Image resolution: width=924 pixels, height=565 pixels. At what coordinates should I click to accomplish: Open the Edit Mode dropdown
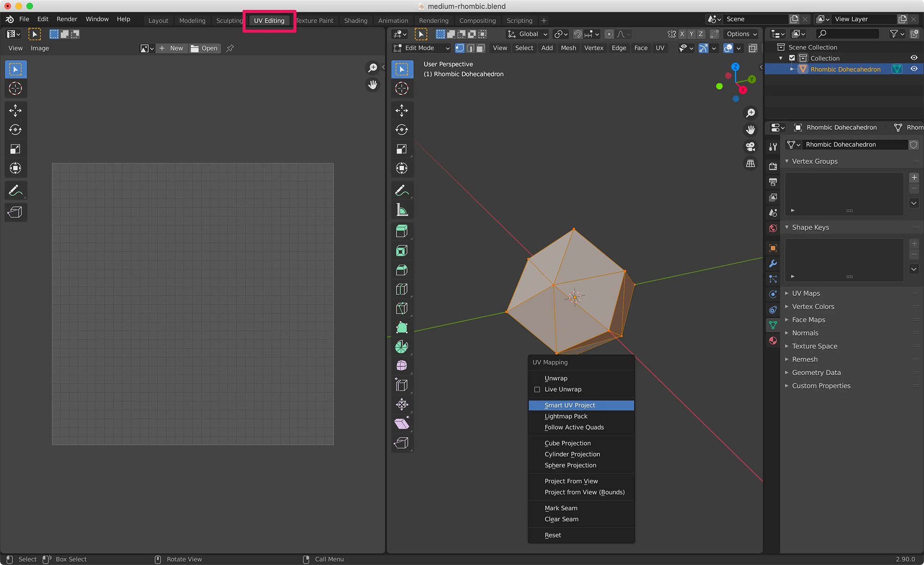[421, 48]
